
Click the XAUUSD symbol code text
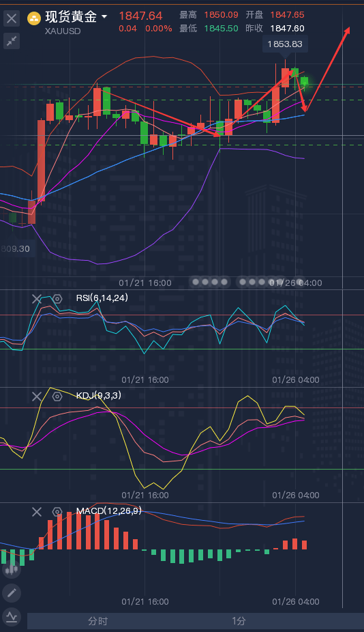coord(63,31)
